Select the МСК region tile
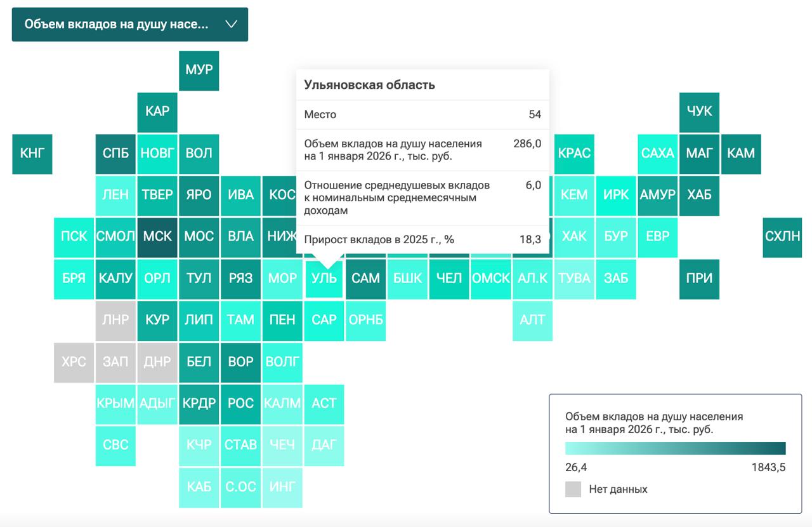Image resolution: width=812 pixels, height=527 pixels. [157, 236]
